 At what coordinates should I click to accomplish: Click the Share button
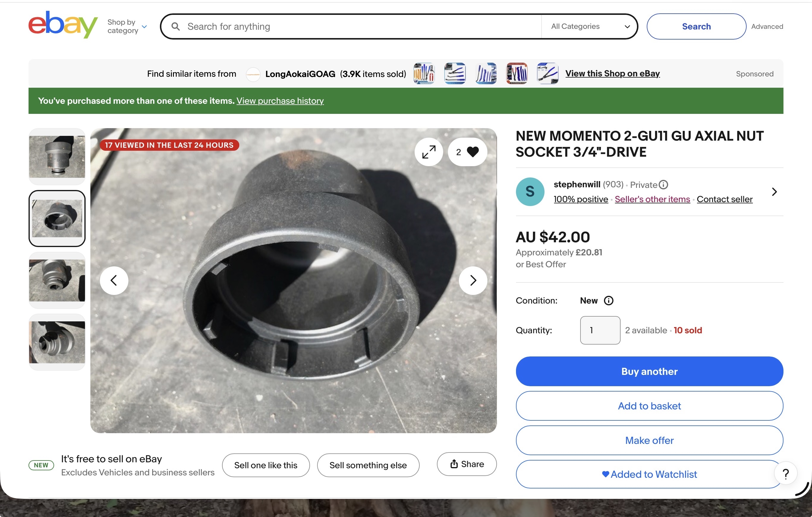pos(467,464)
